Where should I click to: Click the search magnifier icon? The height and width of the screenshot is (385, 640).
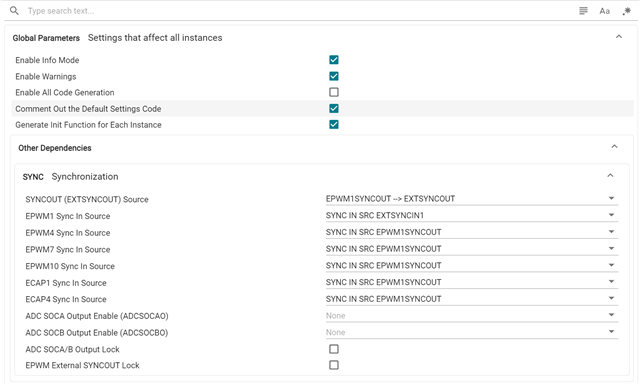click(14, 11)
